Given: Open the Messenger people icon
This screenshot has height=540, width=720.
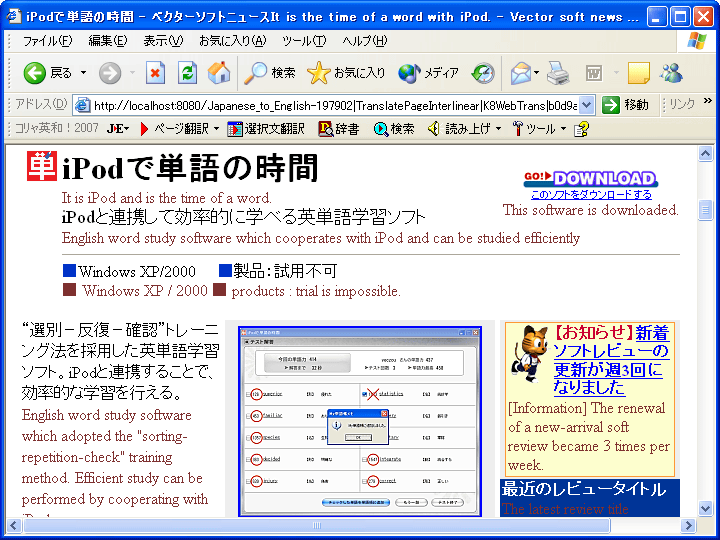Looking at the screenshot, I should [x=671, y=73].
